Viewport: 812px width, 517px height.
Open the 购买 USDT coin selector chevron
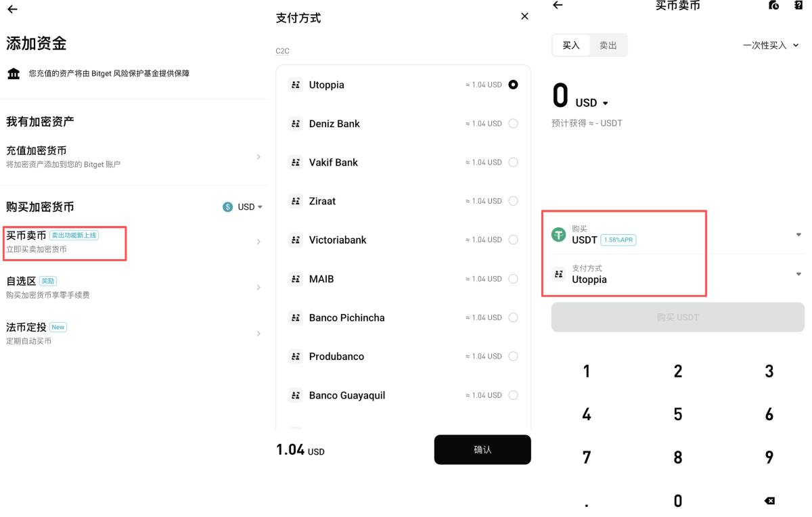(x=798, y=235)
